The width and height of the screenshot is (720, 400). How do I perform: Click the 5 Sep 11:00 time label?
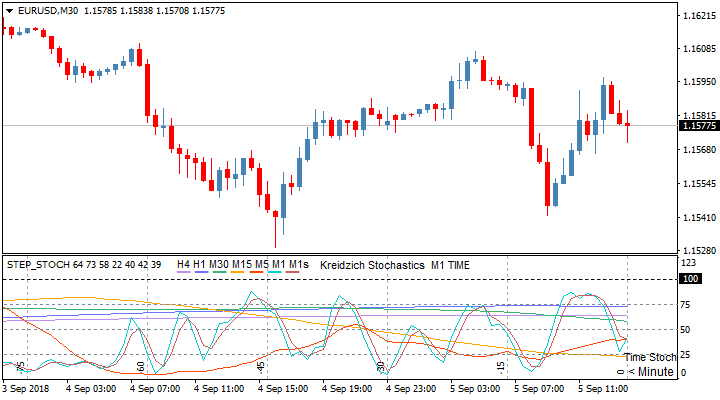pyautogui.click(x=603, y=389)
